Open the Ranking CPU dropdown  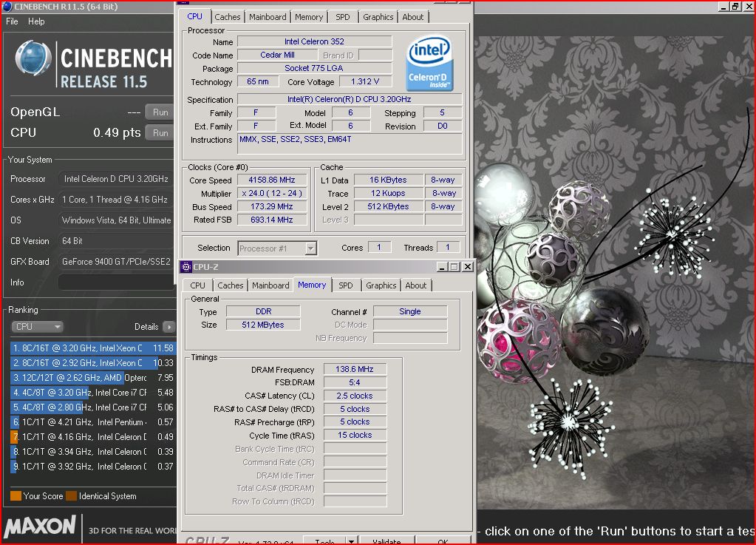click(x=37, y=327)
